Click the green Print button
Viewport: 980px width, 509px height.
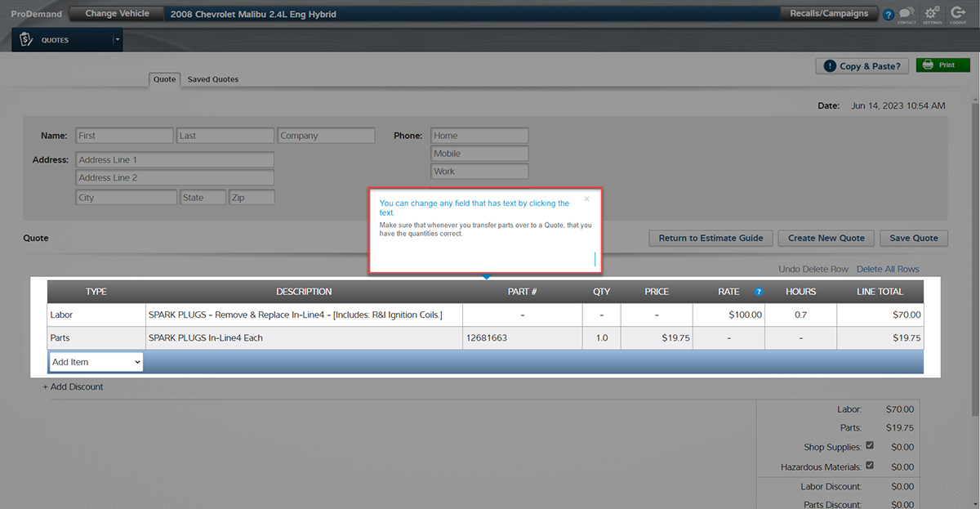click(942, 65)
